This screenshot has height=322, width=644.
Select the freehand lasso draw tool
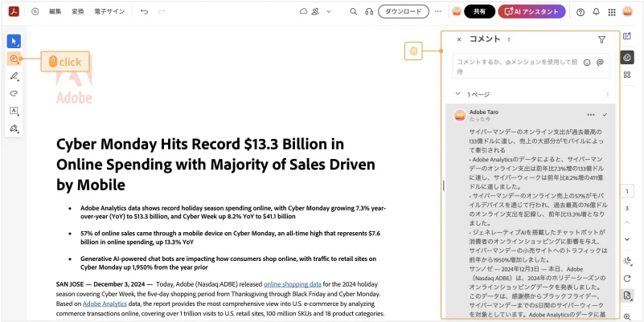[x=14, y=93]
